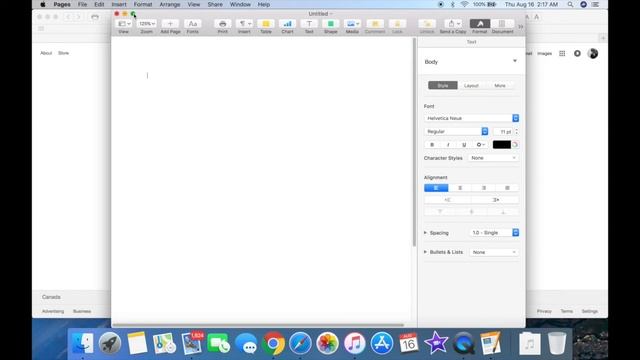
Task: Align text to the left
Action: point(436,188)
